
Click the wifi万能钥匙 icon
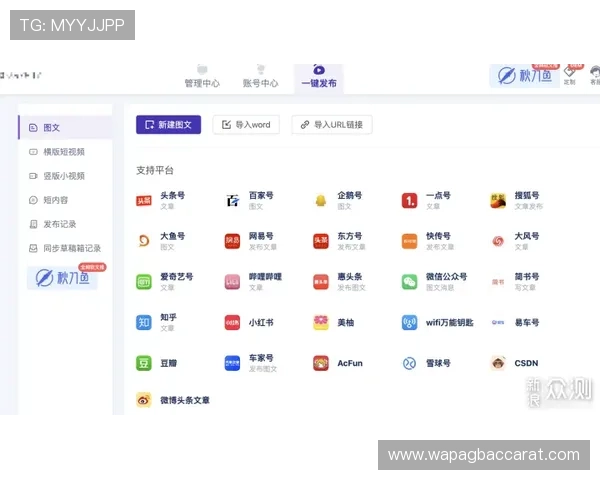pos(409,323)
